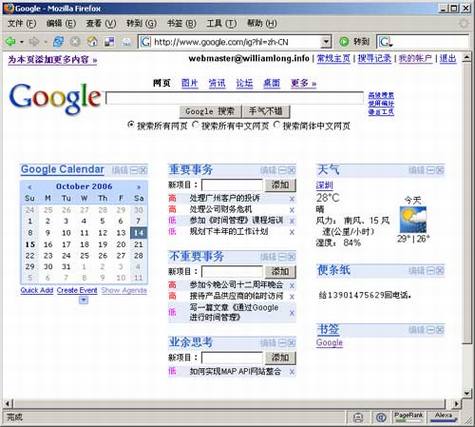Screen dimensions: 475x427
Task: Click the Stop loading toolbar icon
Action: click(x=75, y=42)
